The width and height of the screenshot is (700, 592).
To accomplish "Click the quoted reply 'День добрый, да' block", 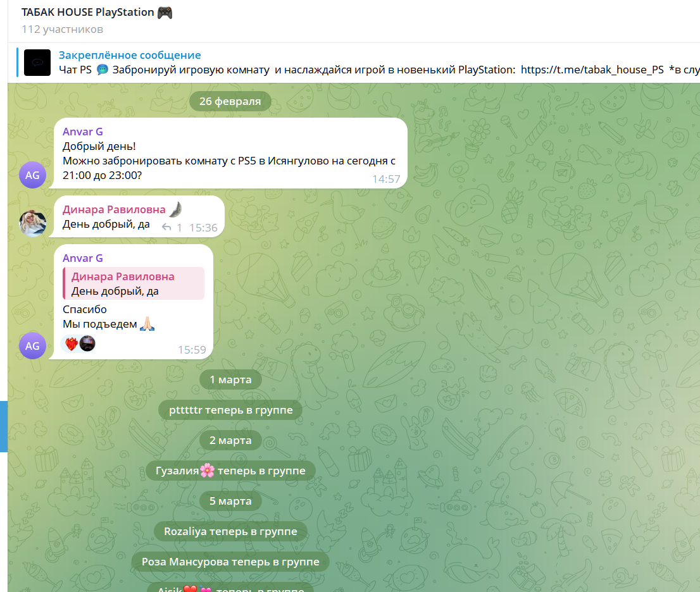I will tap(134, 283).
